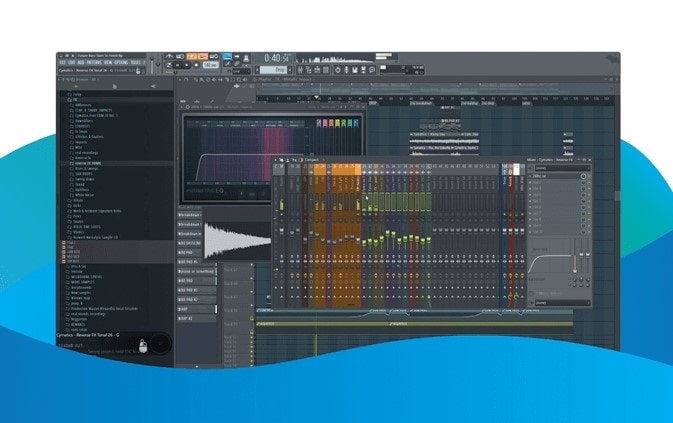
Task: Open the Line global snap selector
Action: 241,71
